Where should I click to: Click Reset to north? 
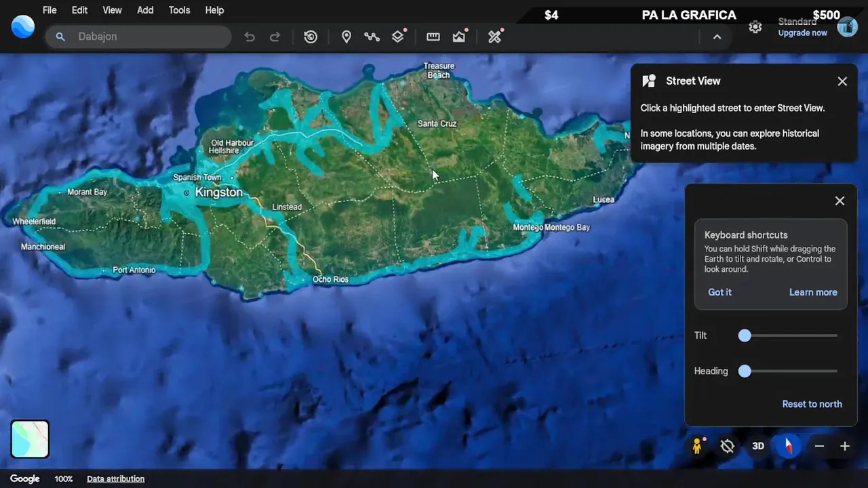click(x=812, y=404)
